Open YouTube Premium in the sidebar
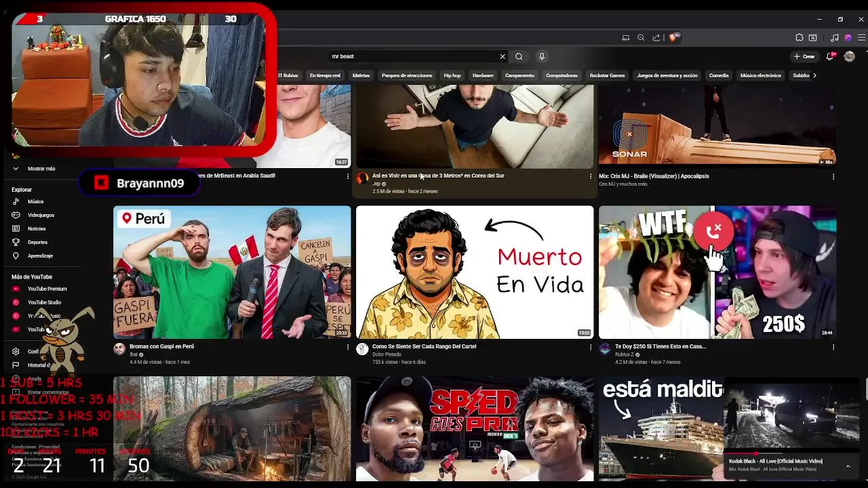 tap(41, 289)
